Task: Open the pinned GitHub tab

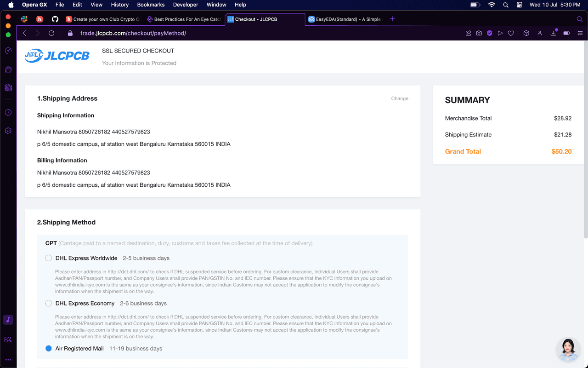Action: tap(55, 19)
